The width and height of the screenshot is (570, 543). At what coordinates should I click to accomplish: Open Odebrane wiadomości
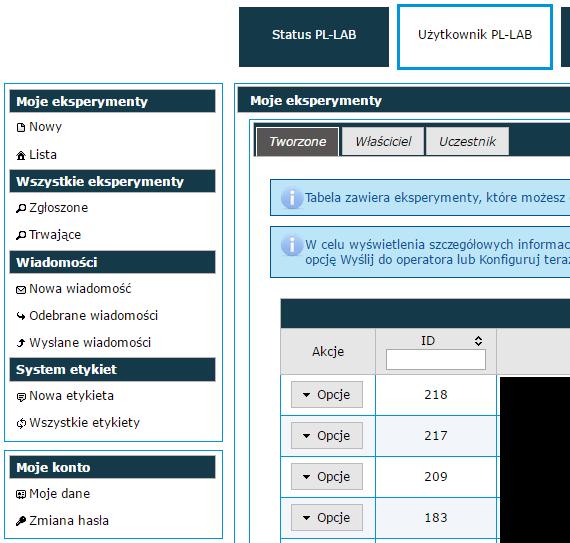[93, 315]
